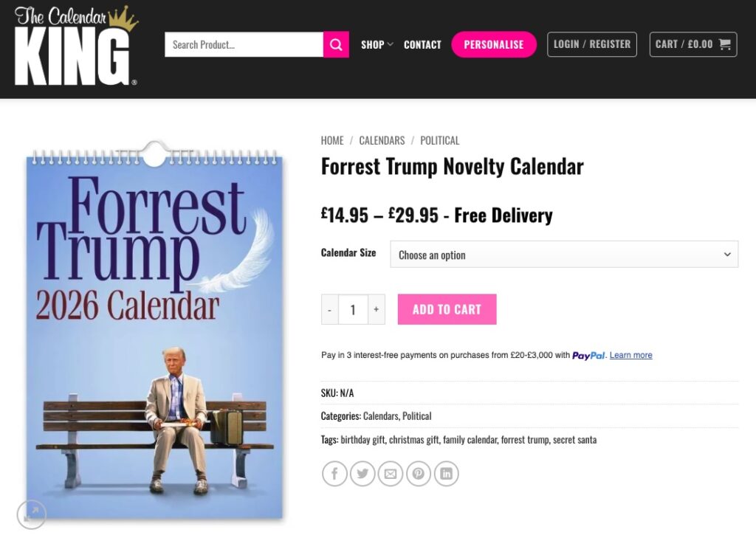Share product on Twitter
The image size is (756, 538).
[x=362, y=474]
